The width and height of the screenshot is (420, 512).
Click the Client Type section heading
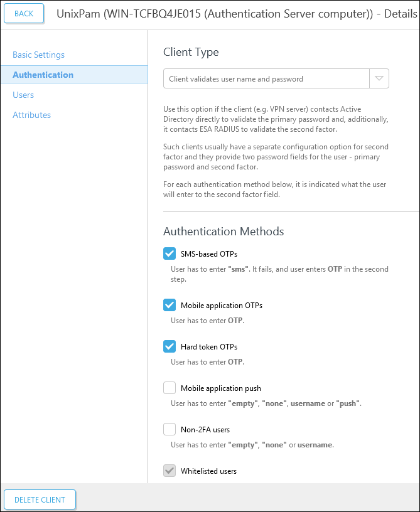tap(191, 52)
